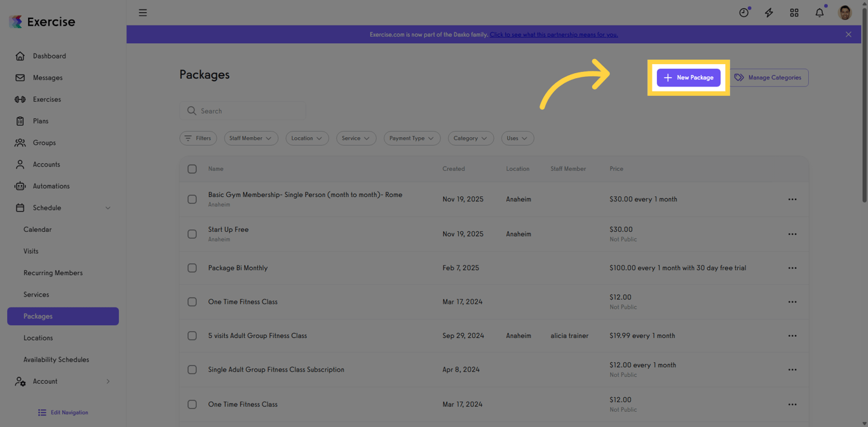868x427 pixels.
Task: Open the apps grid icon in the header
Action: click(794, 12)
